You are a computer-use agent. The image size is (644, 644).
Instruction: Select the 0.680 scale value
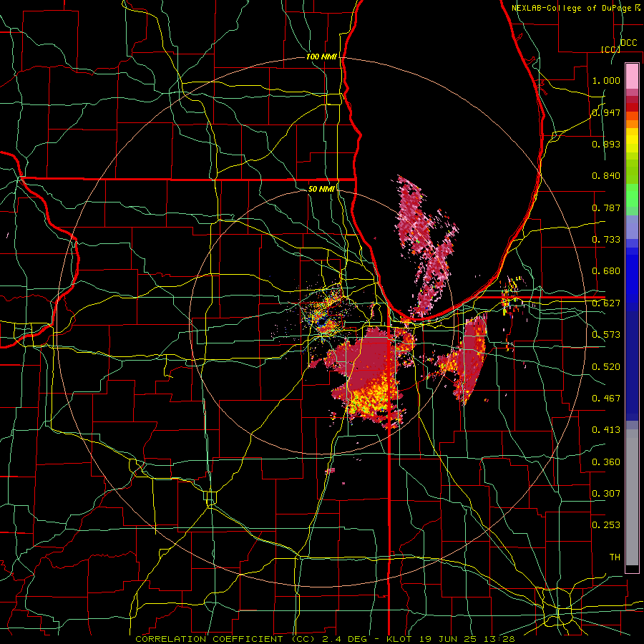click(x=606, y=271)
